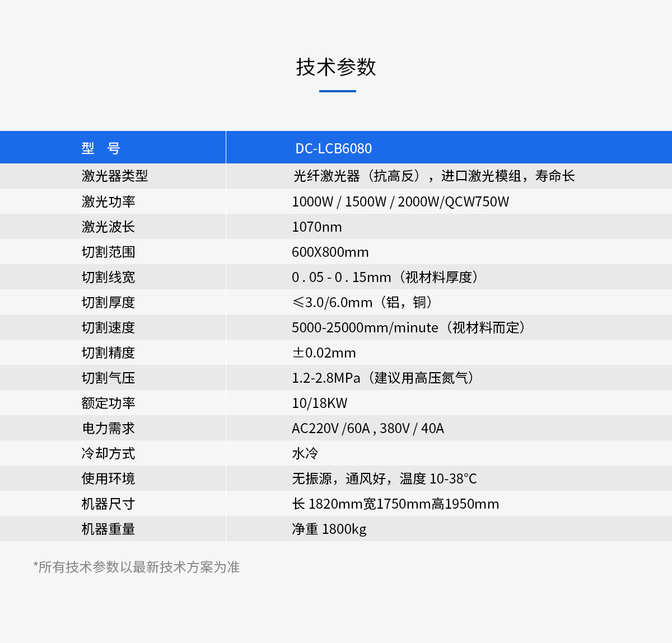The width and height of the screenshot is (672, 643).
Task: Click the 所有技术参数 footnote text
Action: click(137, 567)
